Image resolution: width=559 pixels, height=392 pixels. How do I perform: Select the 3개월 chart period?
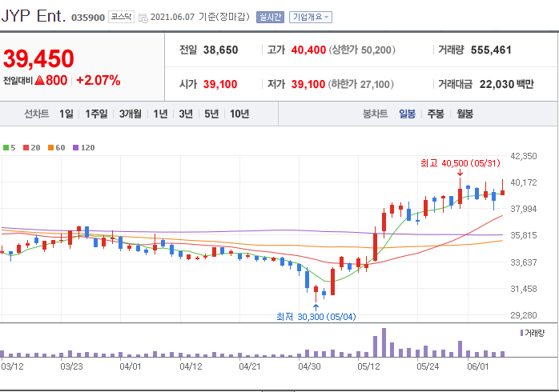click(130, 114)
